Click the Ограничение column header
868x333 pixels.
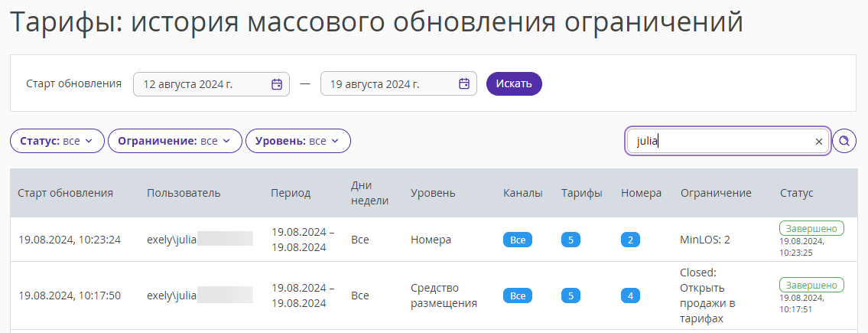click(x=716, y=193)
